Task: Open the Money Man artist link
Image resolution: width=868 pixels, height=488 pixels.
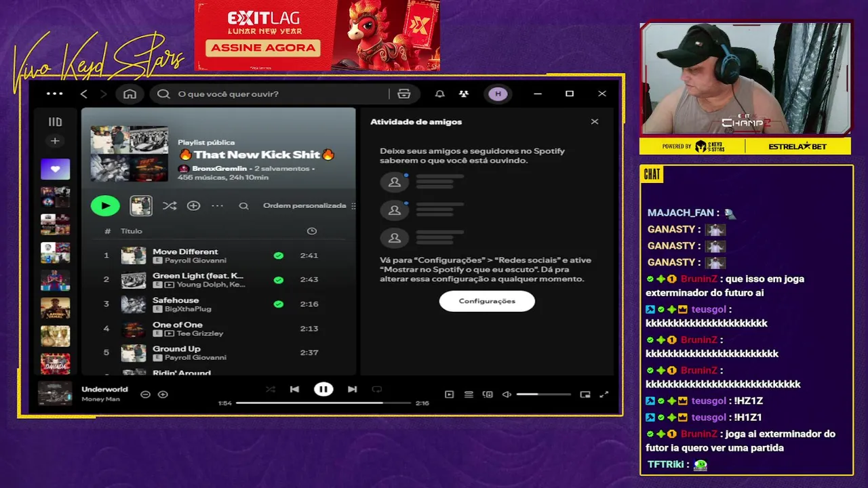Action: click(x=100, y=399)
